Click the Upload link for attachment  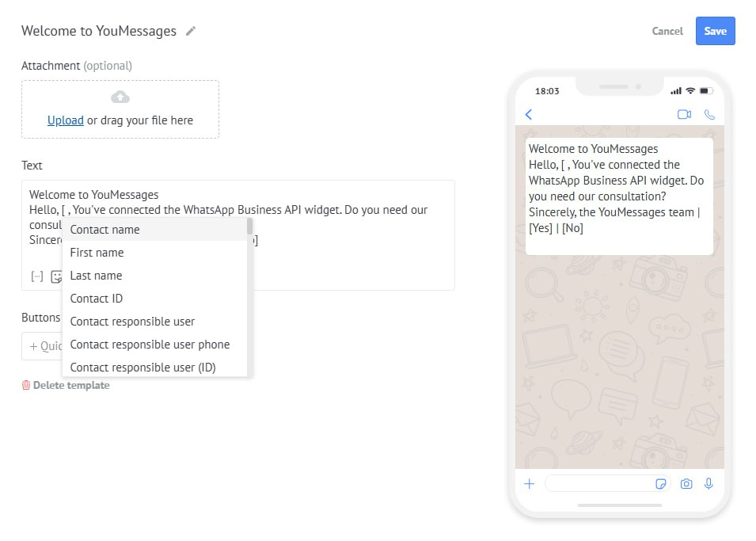pos(65,120)
